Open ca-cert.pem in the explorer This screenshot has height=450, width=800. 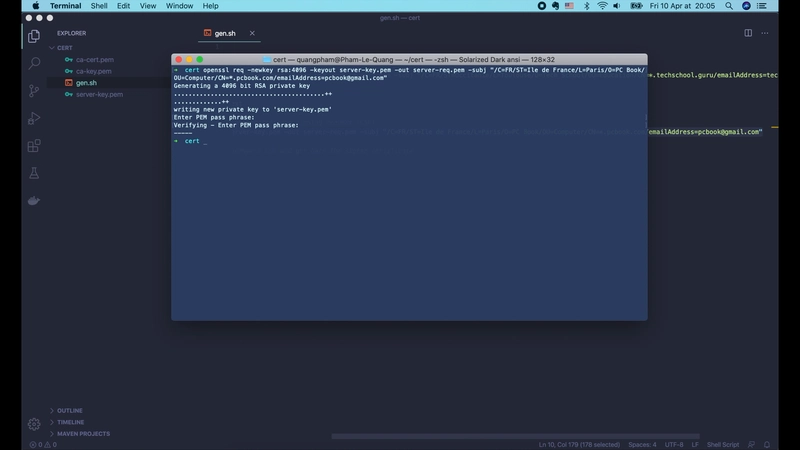point(94,59)
